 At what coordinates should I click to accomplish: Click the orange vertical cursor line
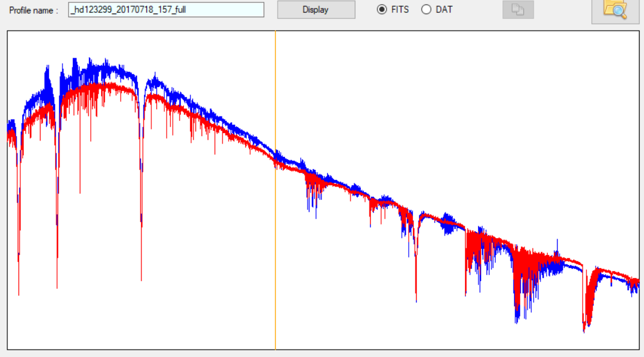click(x=275, y=245)
